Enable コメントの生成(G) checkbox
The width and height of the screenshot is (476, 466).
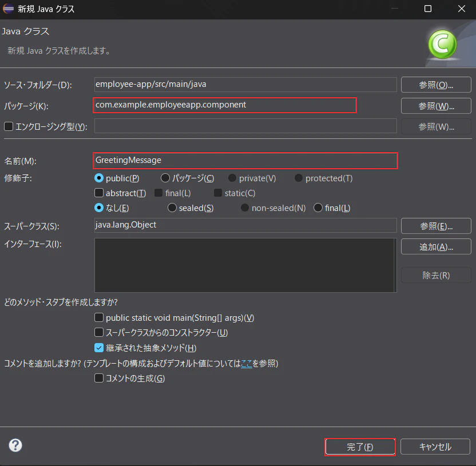[x=99, y=378]
